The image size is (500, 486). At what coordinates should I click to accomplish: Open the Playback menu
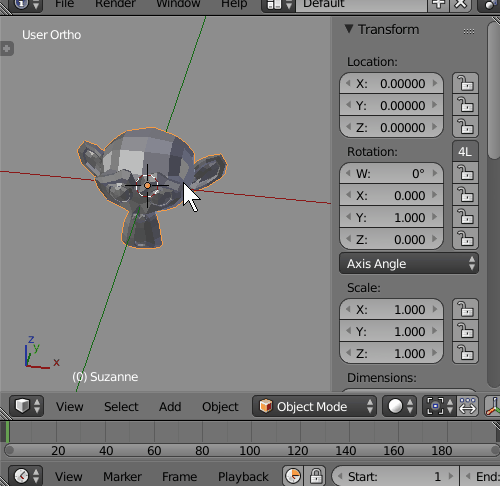[243, 477]
